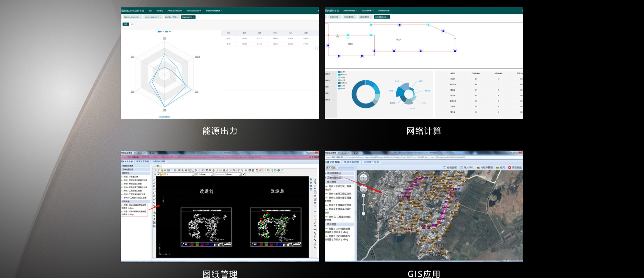
Task: Click the New drawing icon in CAD toolbar
Action: pos(155,170)
